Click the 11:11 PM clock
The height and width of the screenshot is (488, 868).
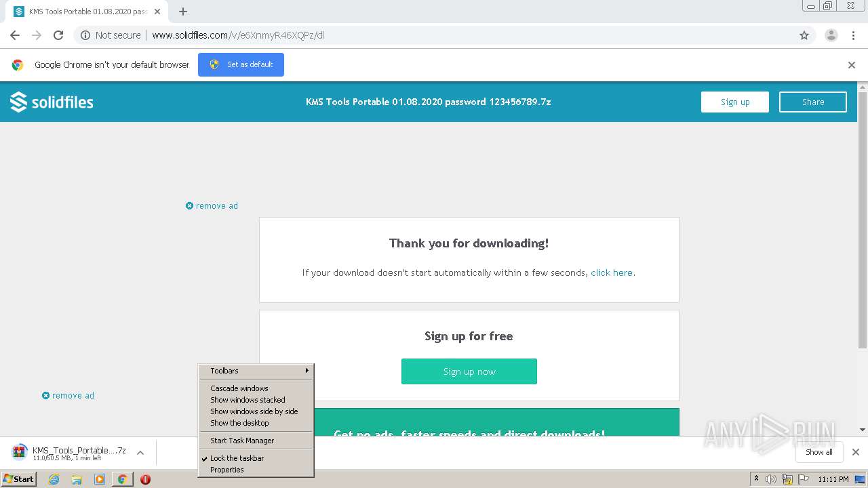tap(833, 479)
